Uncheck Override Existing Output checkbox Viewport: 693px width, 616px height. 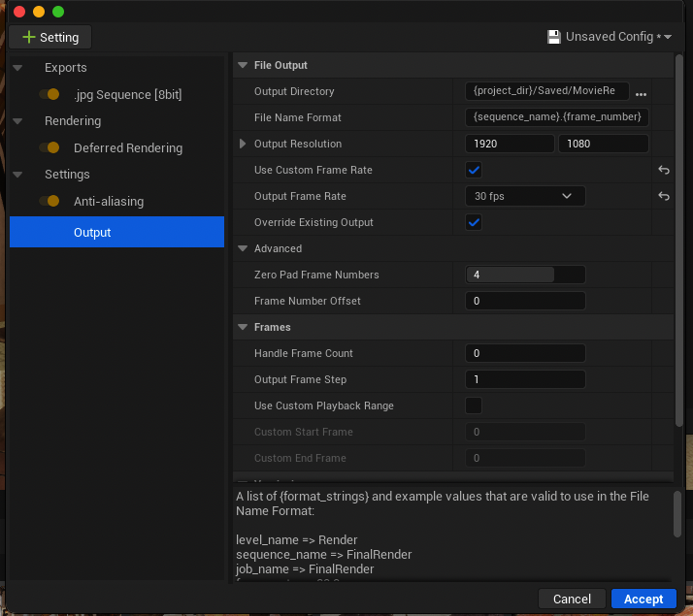(x=474, y=222)
